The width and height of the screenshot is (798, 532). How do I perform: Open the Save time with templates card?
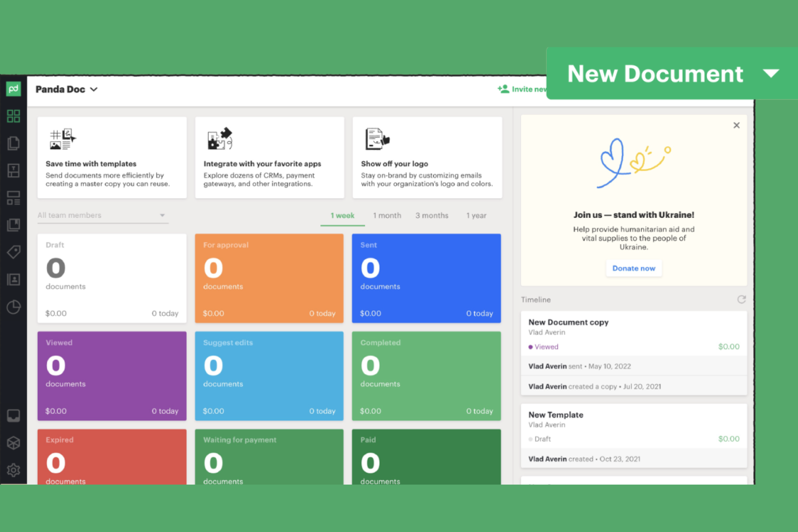point(112,157)
